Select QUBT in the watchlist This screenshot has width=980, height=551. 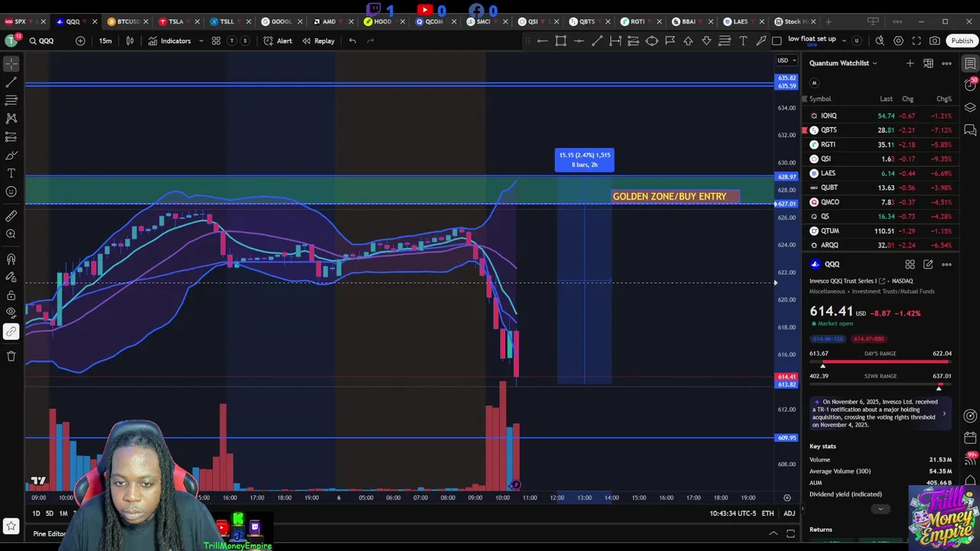[x=879, y=187]
